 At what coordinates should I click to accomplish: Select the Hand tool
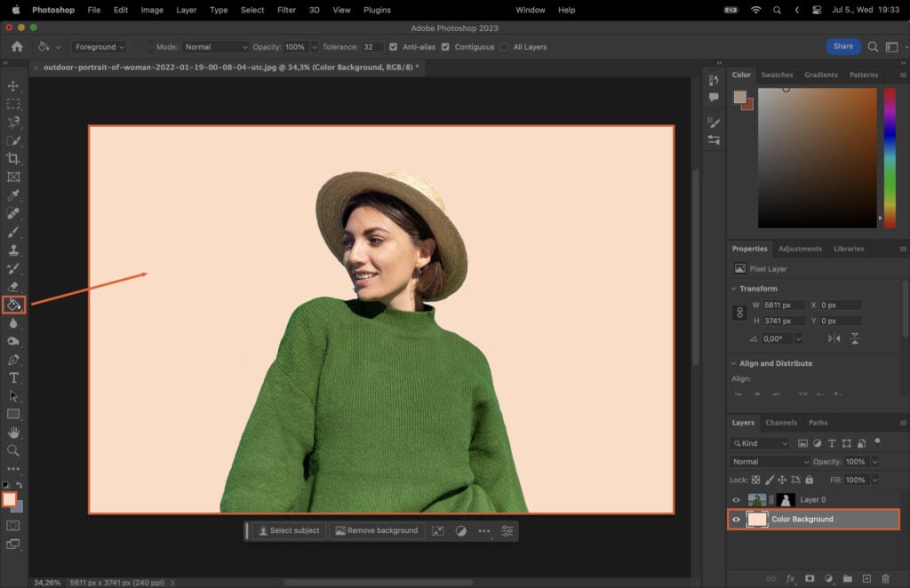(x=13, y=433)
